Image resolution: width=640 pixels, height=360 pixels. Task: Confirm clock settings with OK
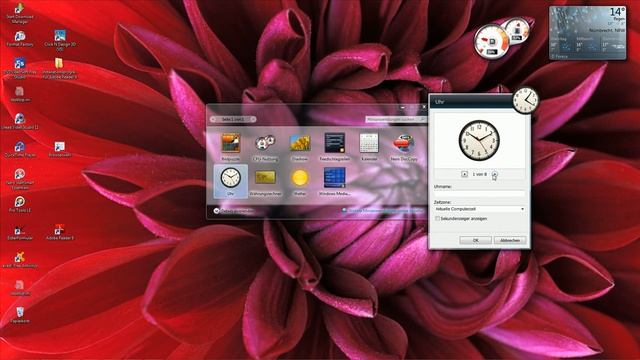[476, 240]
